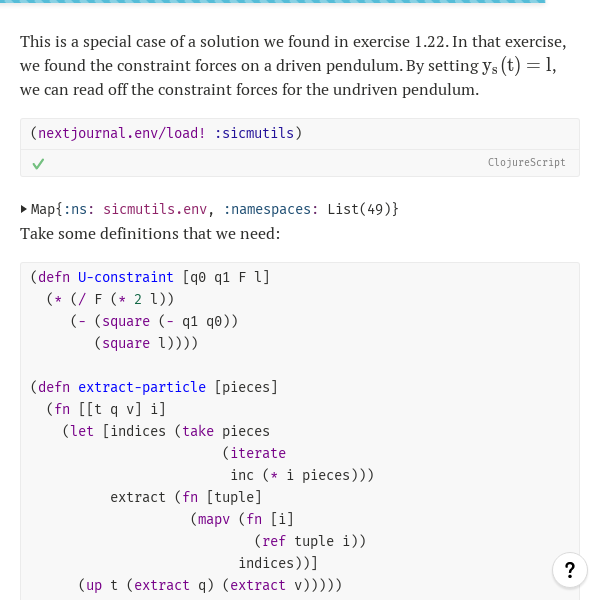Click the :namespaces key in Map output

click(271, 209)
